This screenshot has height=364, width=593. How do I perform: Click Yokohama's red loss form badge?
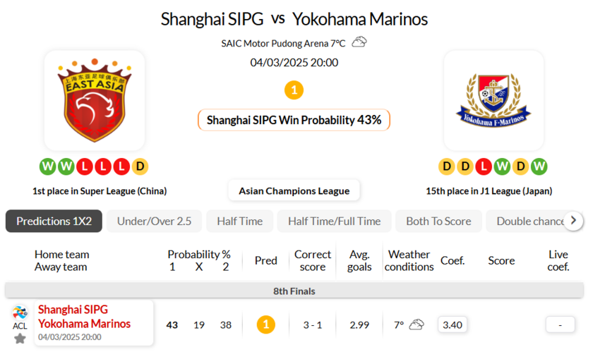point(484,166)
